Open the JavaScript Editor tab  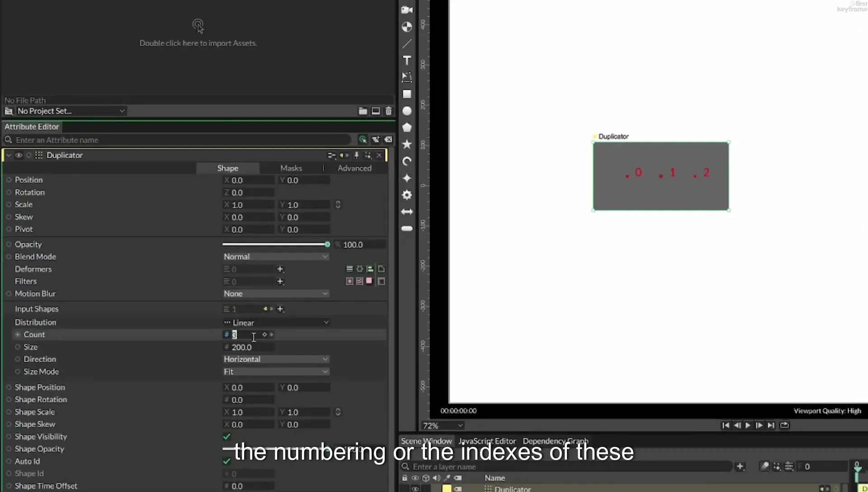[x=487, y=441]
